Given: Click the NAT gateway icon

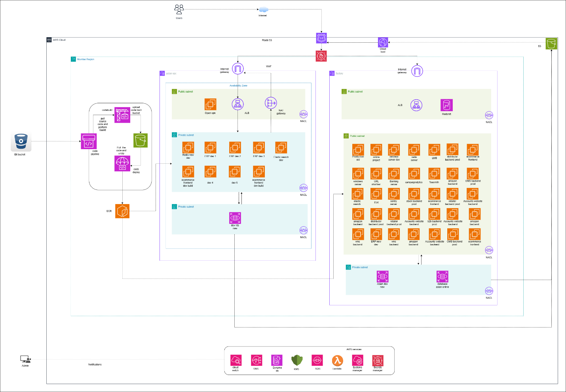Looking at the screenshot, I should point(271,103).
